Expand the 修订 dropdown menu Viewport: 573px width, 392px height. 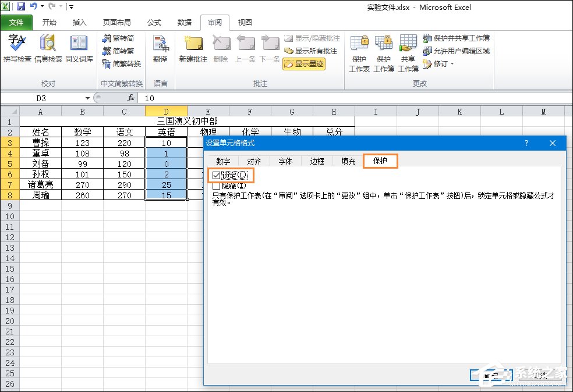(441, 64)
